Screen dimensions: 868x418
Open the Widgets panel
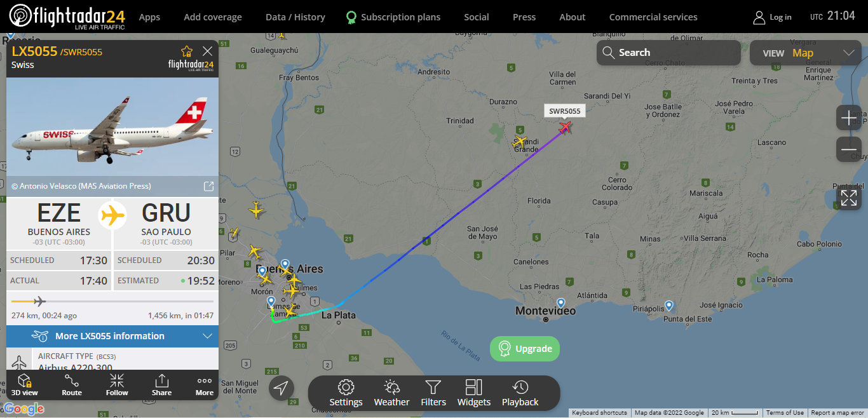tap(474, 393)
